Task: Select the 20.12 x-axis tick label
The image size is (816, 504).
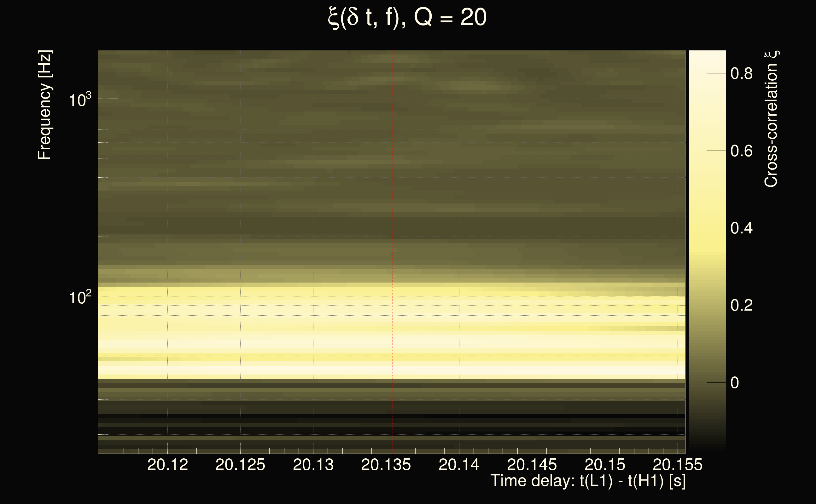Action: [x=167, y=465]
